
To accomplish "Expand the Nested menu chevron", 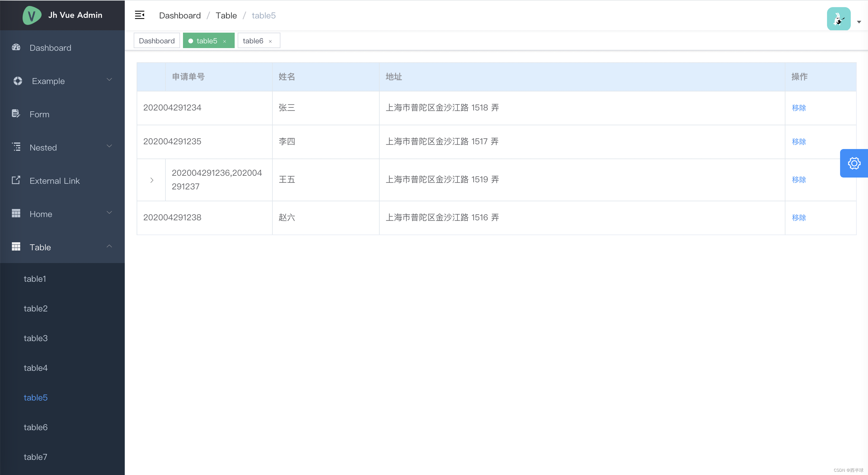I will (109, 146).
